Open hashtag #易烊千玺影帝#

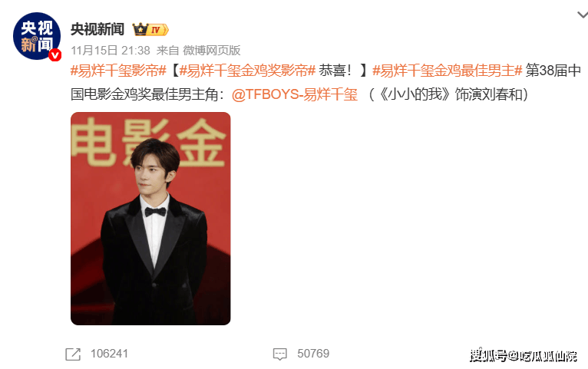(x=118, y=71)
